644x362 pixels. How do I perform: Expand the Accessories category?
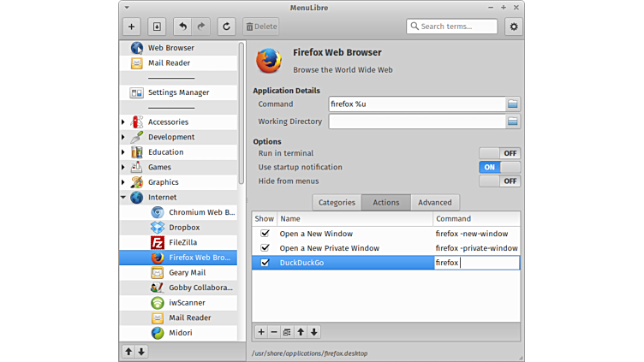[x=123, y=122]
